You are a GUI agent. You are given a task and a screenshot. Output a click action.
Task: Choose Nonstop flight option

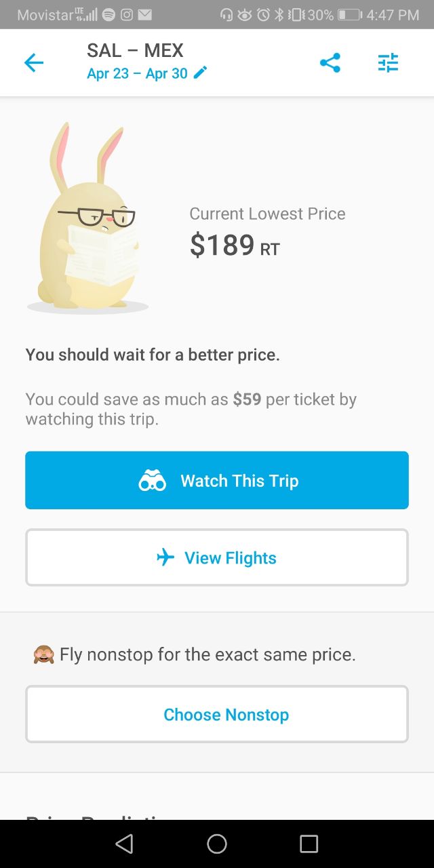(217, 714)
